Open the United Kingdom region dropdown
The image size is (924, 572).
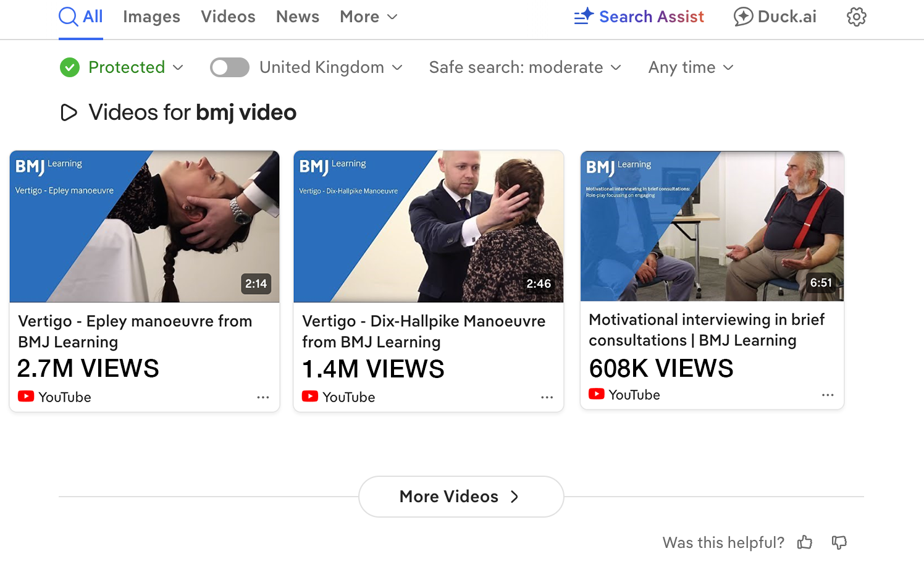click(331, 67)
